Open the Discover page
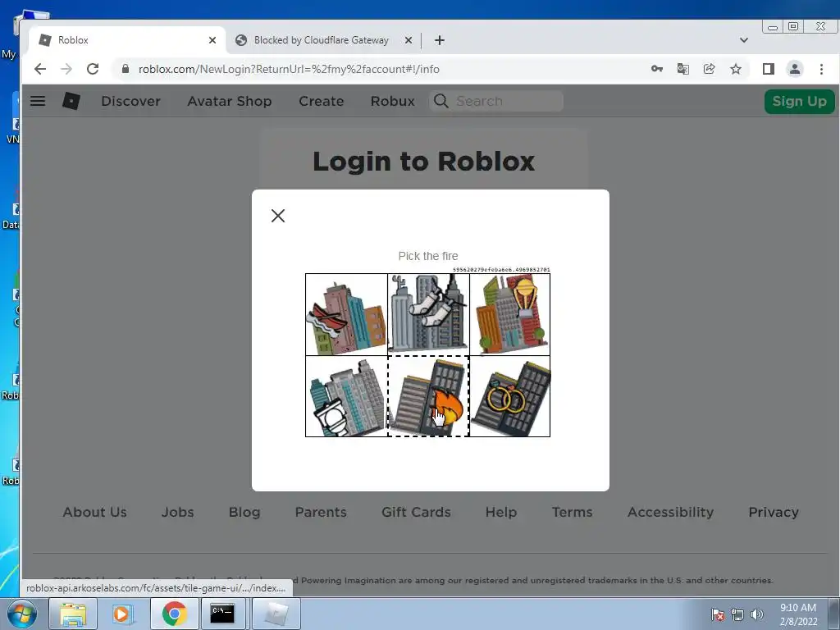The width and height of the screenshot is (840, 630). tap(130, 101)
